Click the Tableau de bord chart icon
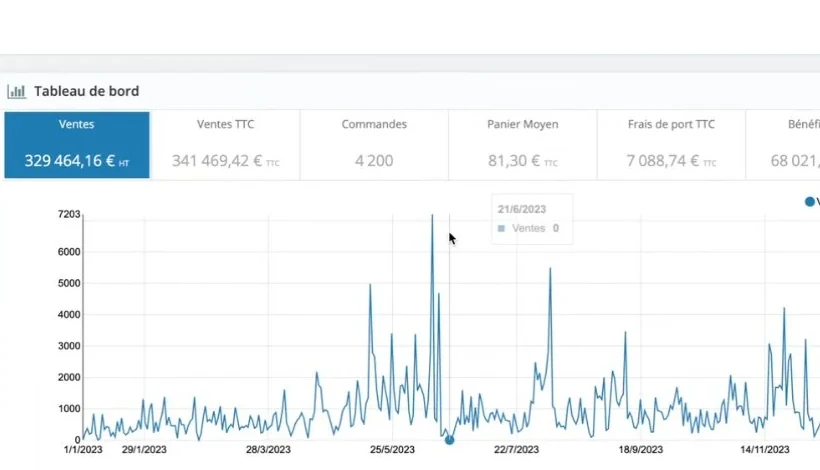Screen dimensions: 820x470 pos(16,91)
